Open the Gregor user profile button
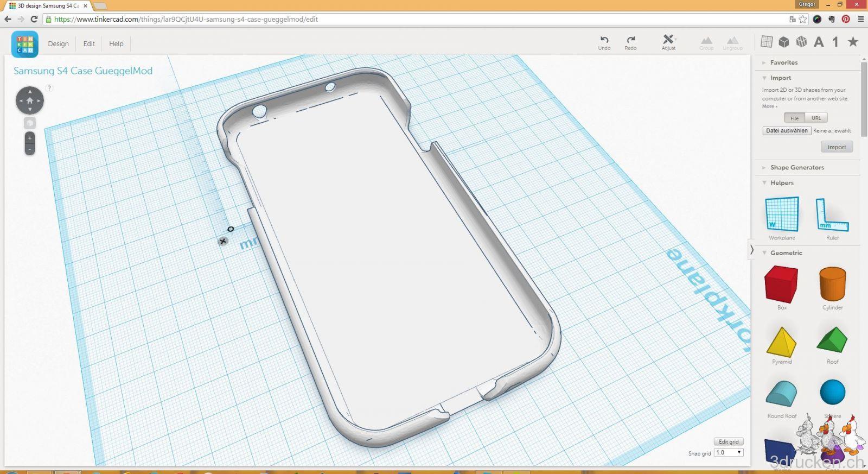This screenshot has width=868, height=474. click(x=807, y=4)
